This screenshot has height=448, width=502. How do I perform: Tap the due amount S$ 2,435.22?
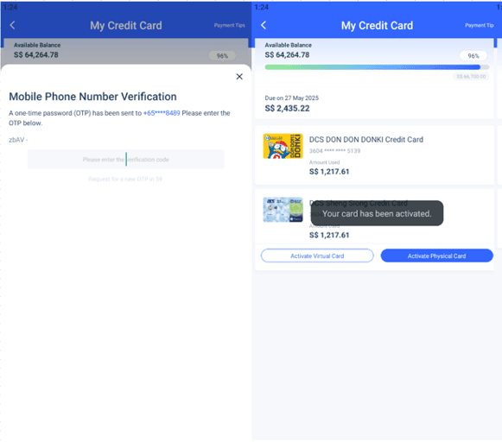point(287,109)
